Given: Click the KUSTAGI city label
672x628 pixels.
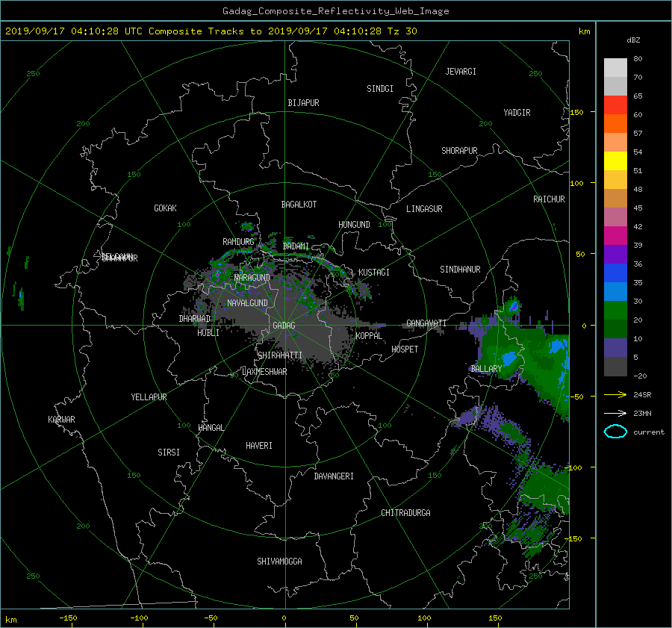Looking at the screenshot, I should coord(374,273).
